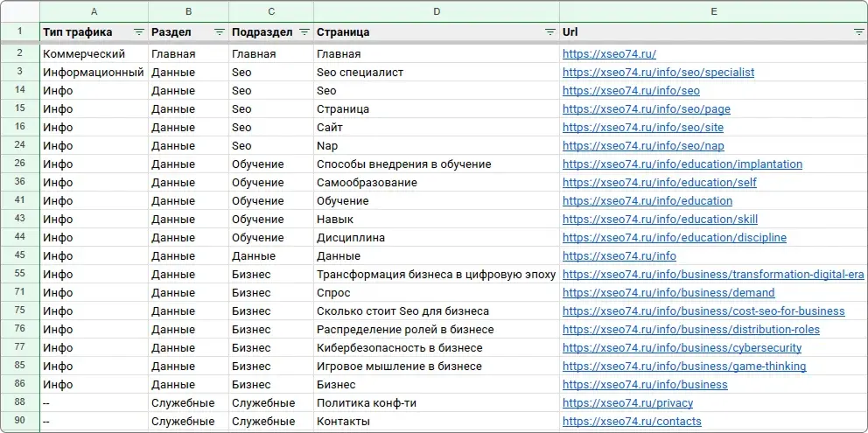Screen dimensions: 868x433
Task: Open the business/game-thinking link
Action: [685, 367]
